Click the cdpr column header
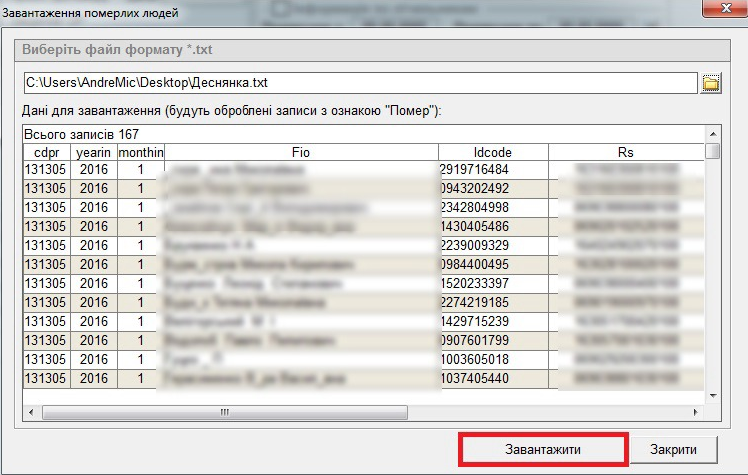748x475 pixels. click(47, 152)
